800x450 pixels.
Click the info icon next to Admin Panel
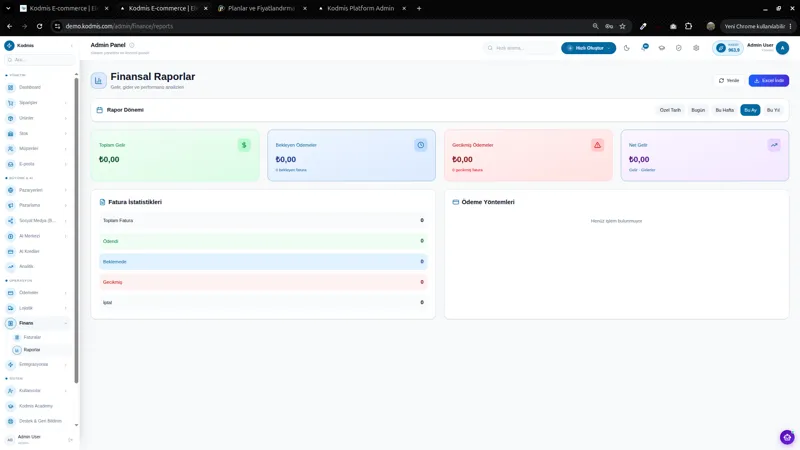132,45
